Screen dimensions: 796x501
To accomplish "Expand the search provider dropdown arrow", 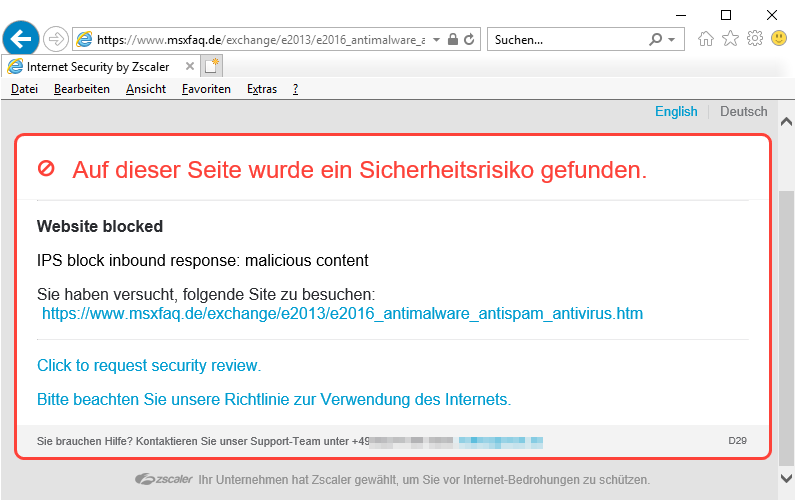I will [672, 40].
